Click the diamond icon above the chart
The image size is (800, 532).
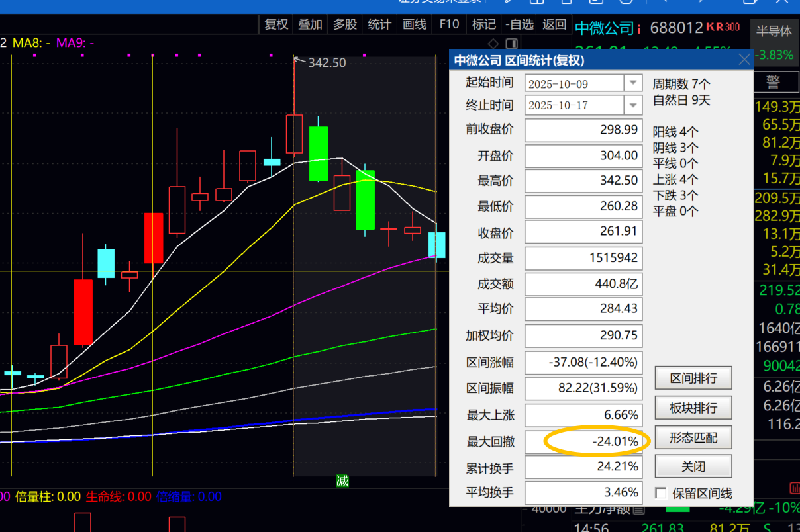[495, 44]
